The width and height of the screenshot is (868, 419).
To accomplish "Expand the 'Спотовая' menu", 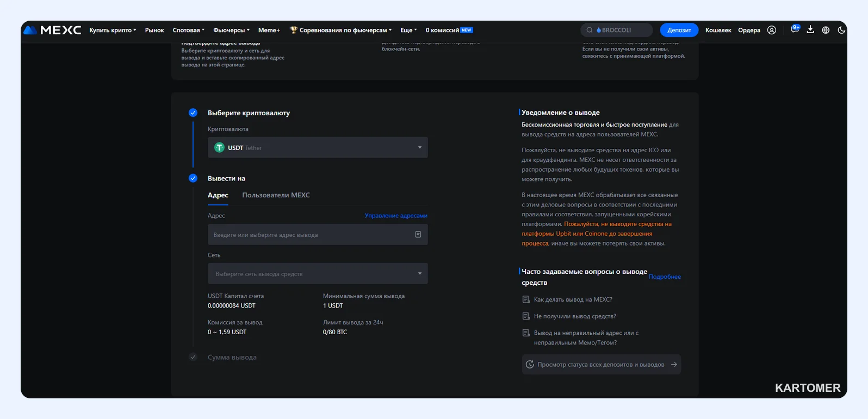I will pos(189,30).
